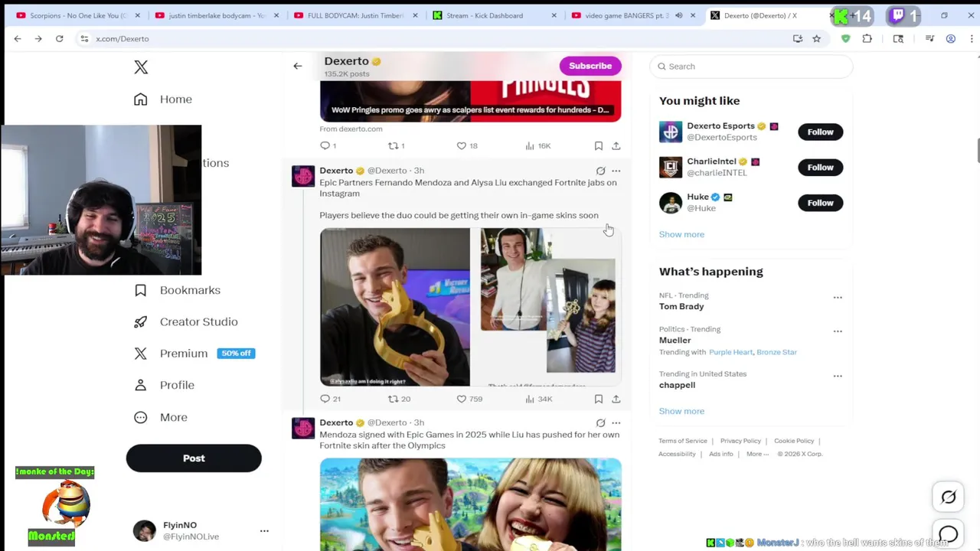980x551 pixels.
Task: Open the Chrome three-dot menu
Action: click(x=971, y=38)
